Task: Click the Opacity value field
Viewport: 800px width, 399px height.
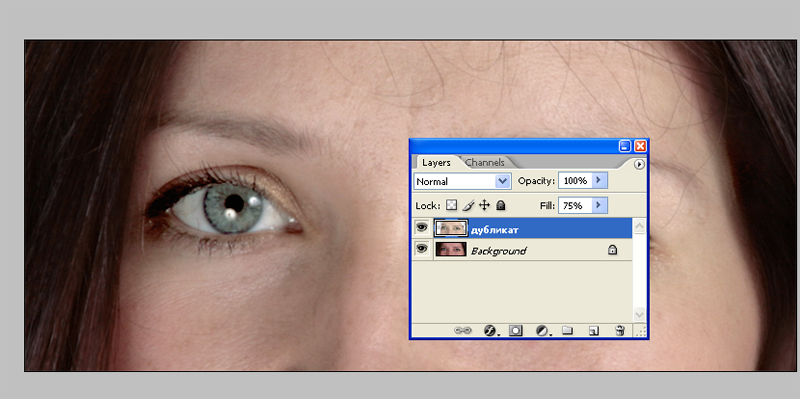Action: point(575,181)
